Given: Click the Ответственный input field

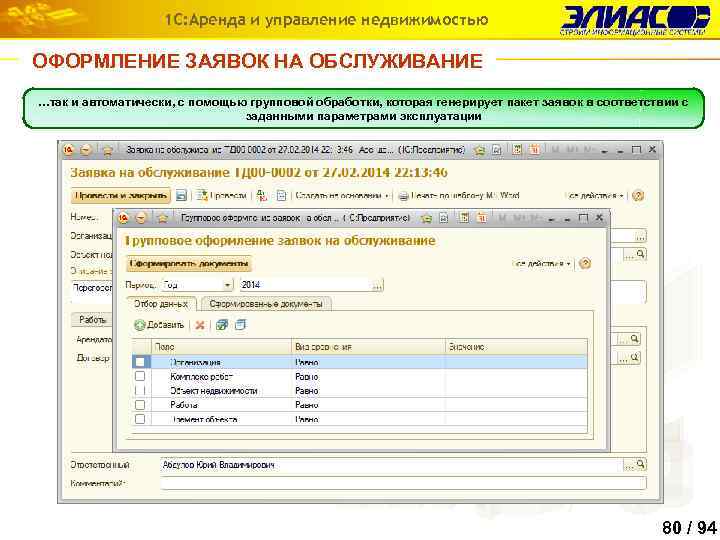Looking at the screenshot, I should coord(391,465).
